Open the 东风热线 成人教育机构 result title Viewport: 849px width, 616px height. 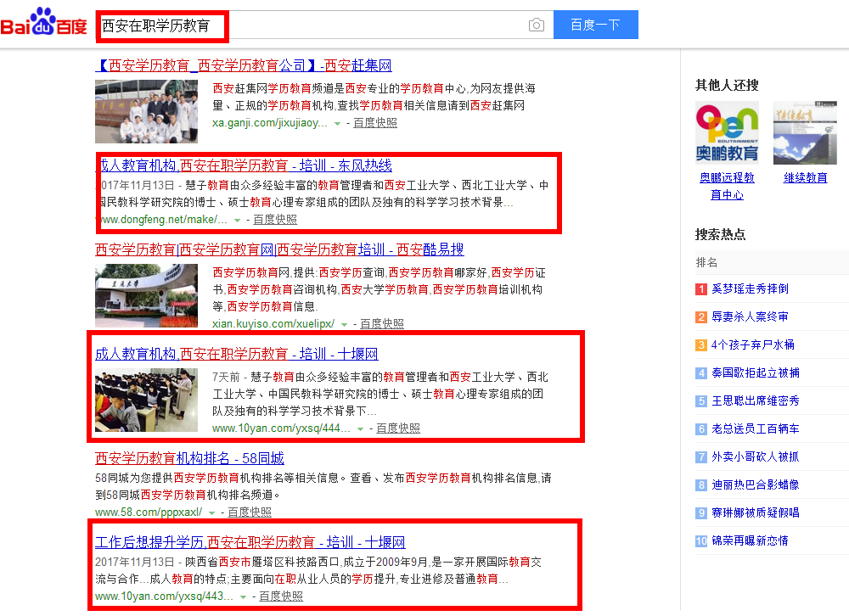pos(245,165)
